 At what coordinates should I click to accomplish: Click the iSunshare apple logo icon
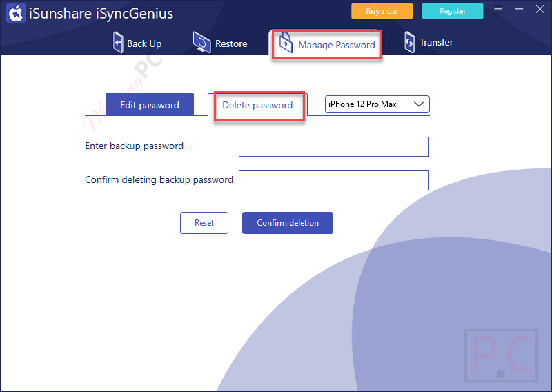pos(15,13)
